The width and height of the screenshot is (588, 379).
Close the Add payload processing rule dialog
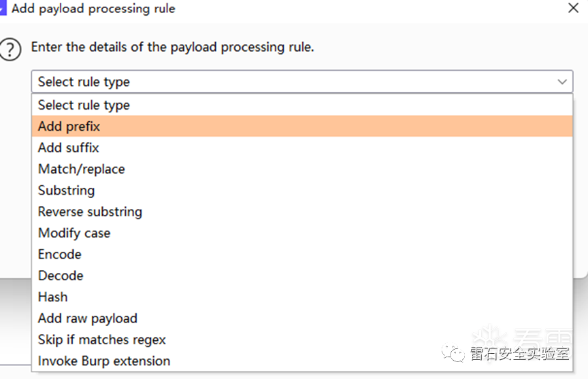(574, 9)
